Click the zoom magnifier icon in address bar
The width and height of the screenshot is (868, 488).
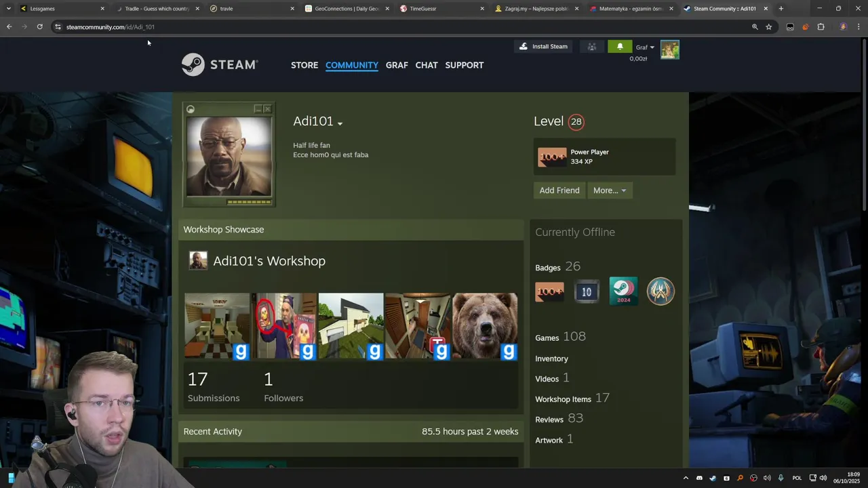(x=755, y=26)
